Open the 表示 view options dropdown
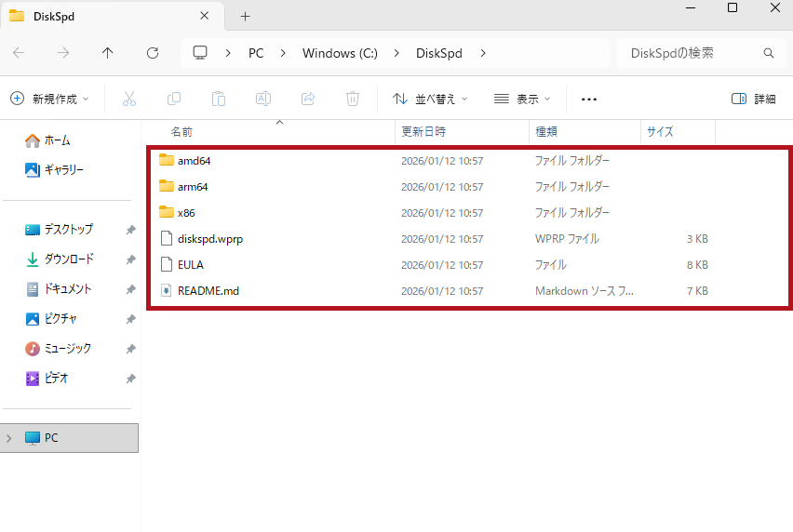This screenshot has height=532, width=793. [522, 99]
